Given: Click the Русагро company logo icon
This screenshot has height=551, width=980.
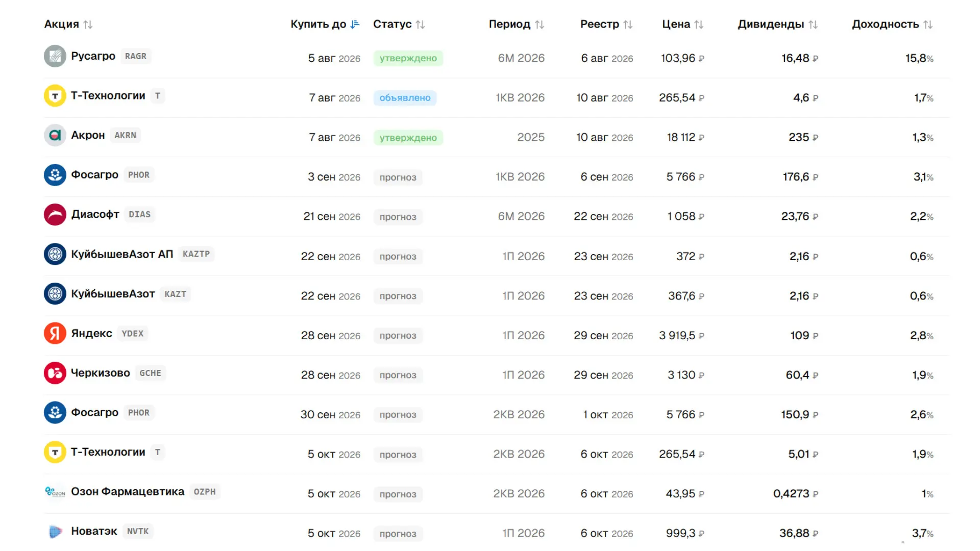Looking at the screenshot, I should tap(55, 56).
